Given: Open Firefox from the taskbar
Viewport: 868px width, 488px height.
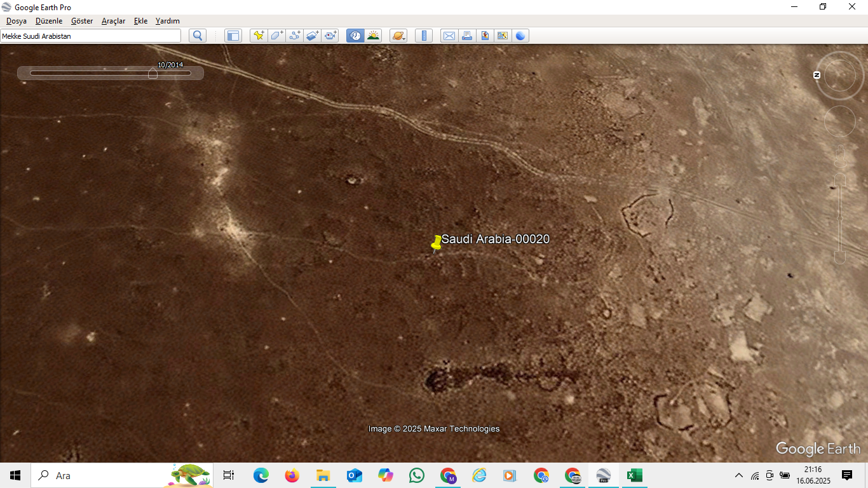Looking at the screenshot, I should [292, 475].
